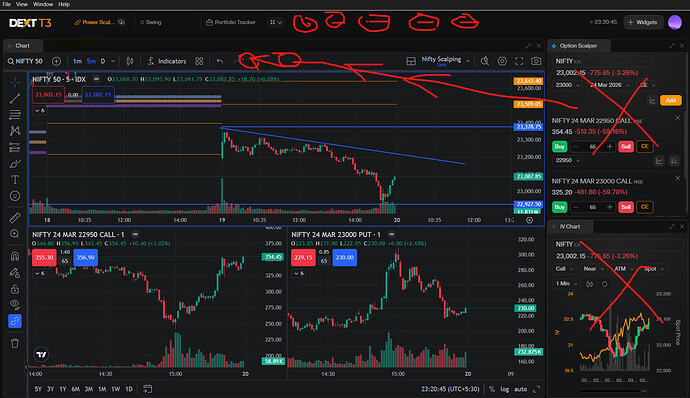Select the D daily interval
The height and width of the screenshot is (398, 690).
[x=103, y=61]
